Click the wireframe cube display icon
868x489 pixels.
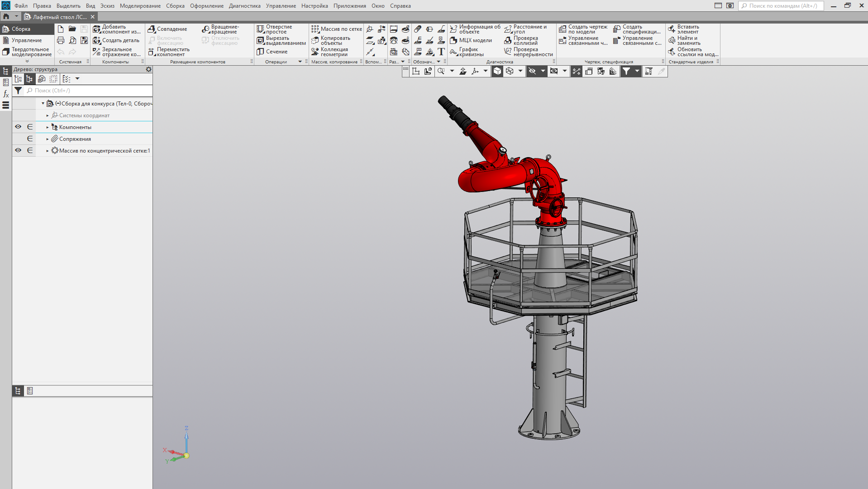pos(510,71)
